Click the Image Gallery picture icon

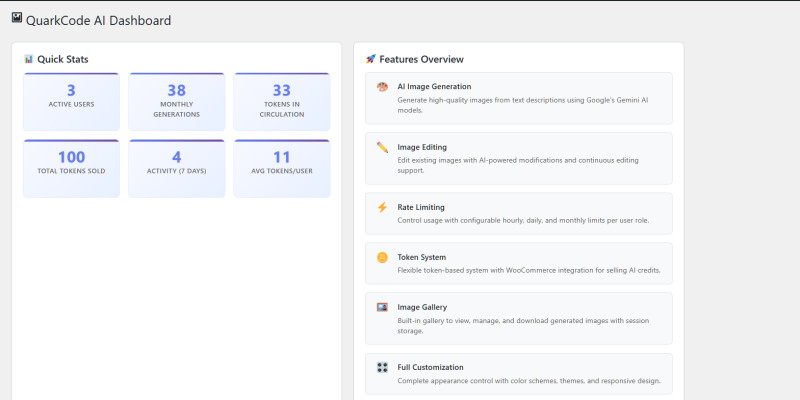(382, 307)
